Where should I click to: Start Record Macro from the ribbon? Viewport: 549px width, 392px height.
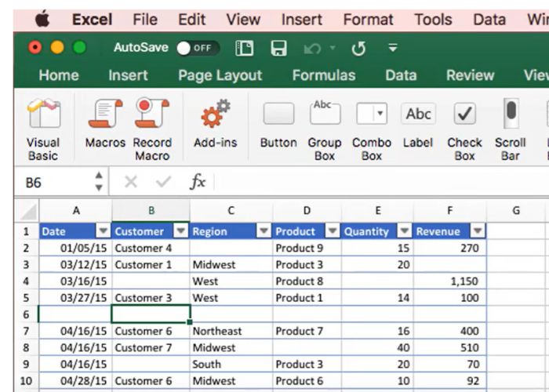152,114
